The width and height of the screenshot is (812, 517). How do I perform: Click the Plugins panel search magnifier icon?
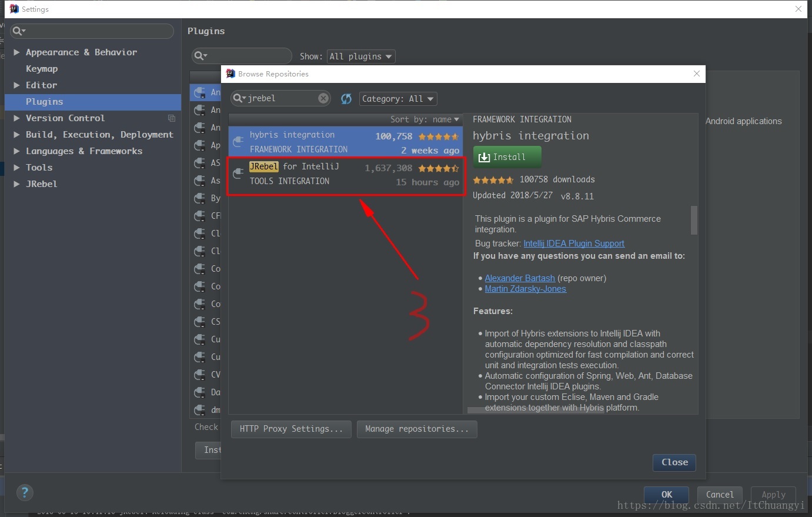click(x=201, y=56)
